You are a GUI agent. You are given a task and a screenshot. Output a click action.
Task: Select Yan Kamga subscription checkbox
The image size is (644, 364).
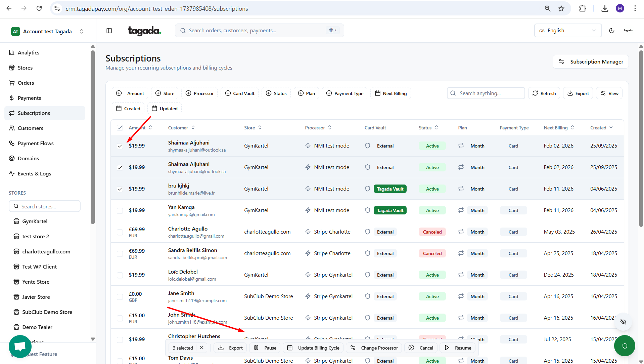(x=120, y=210)
